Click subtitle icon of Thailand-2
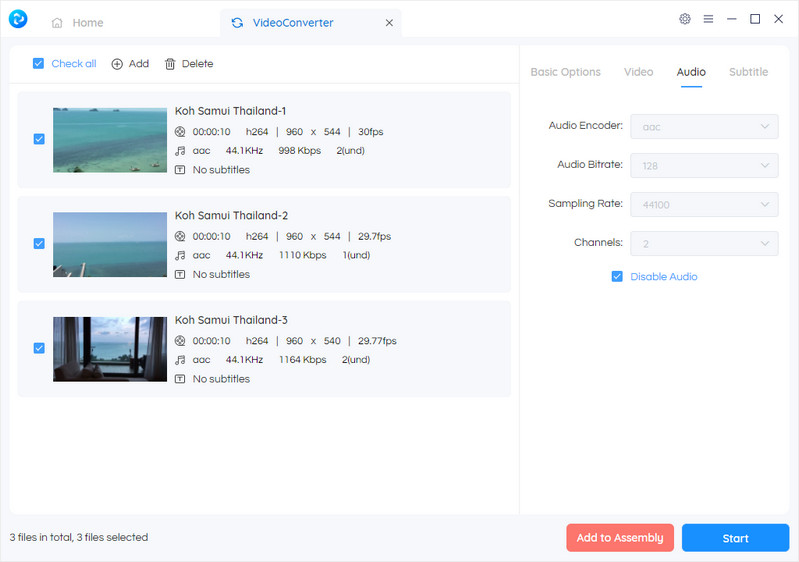This screenshot has width=799, height=562. point(180,275)
